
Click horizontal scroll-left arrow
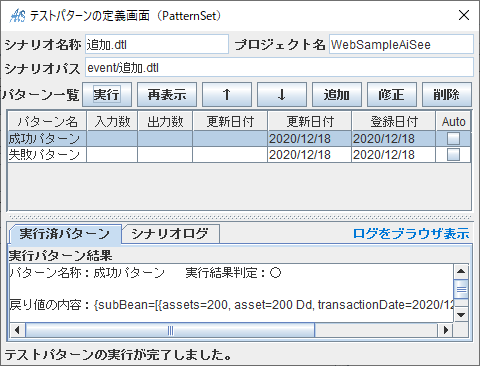pos(17,330)
